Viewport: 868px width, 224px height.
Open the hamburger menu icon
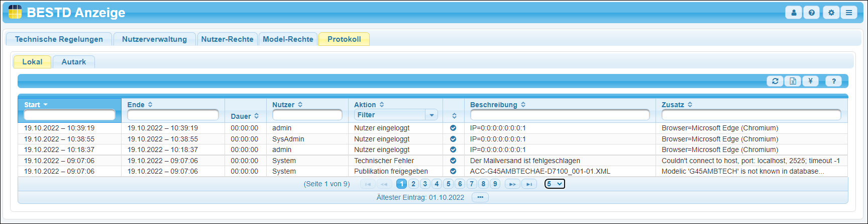[849, 13]
